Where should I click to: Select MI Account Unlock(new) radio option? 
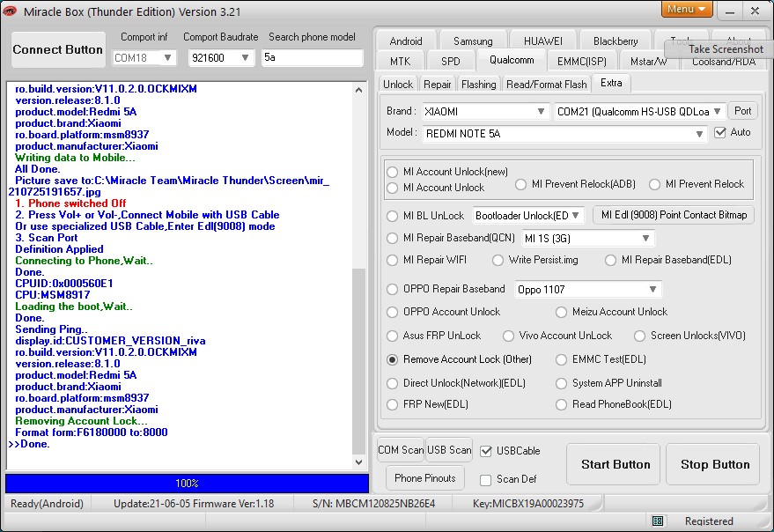coord(393,172)
